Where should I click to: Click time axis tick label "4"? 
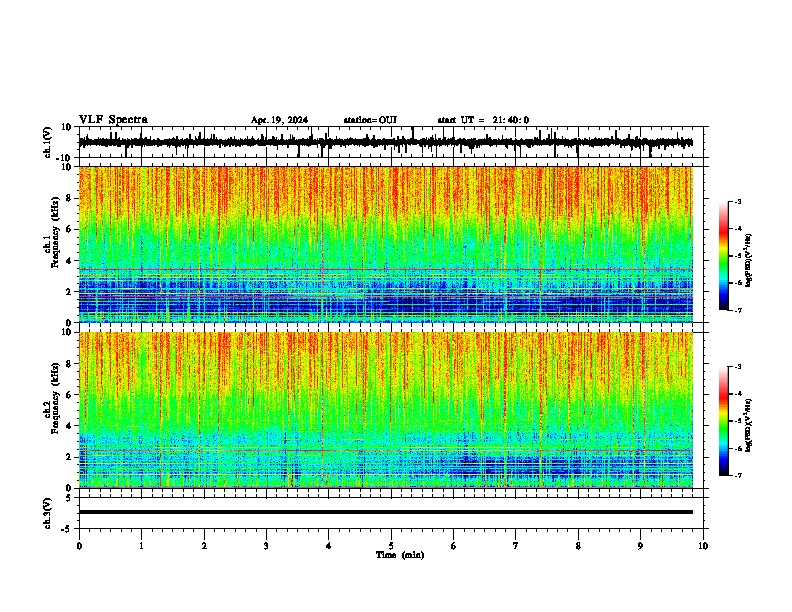point(329,546)
